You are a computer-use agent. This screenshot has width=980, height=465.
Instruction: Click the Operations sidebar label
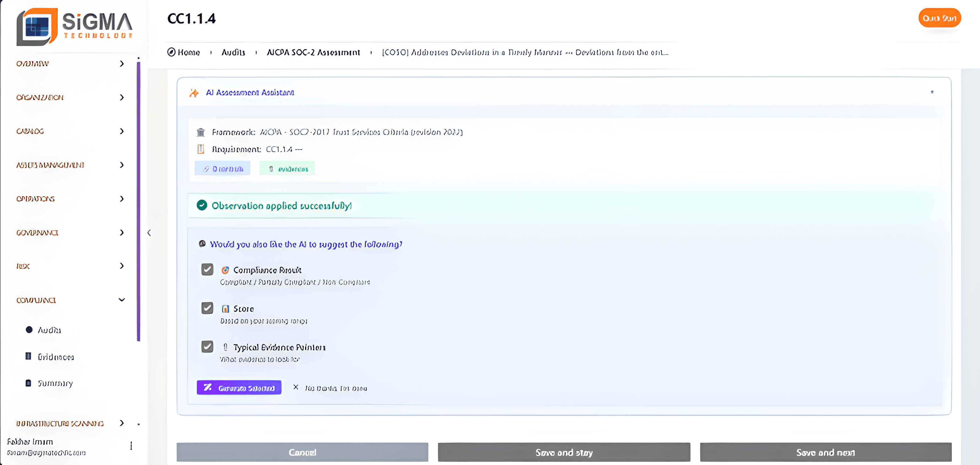[x=35, y=199]
